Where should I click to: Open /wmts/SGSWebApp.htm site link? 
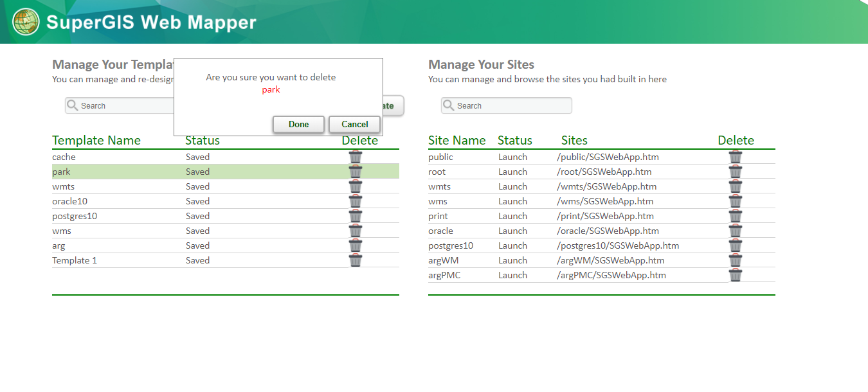(x=606, y=186)
